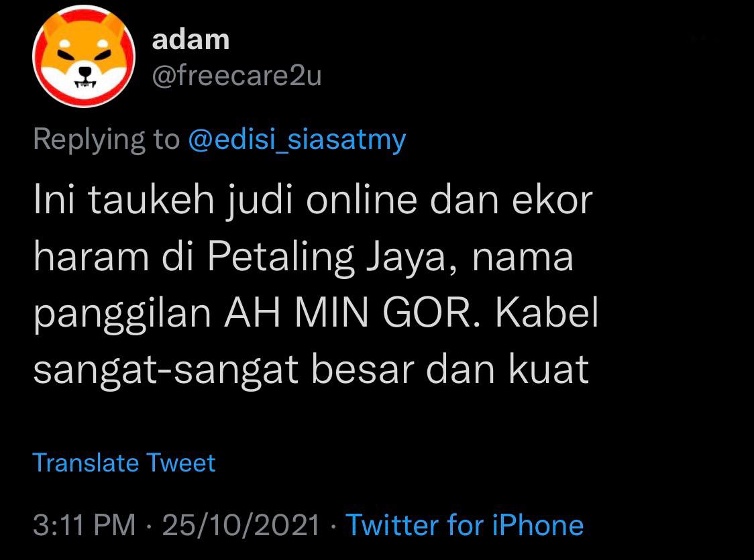Click the tweet line starting Ini taukeh
The height and width of the screenshot is (560, 754).
pos(313,200)
